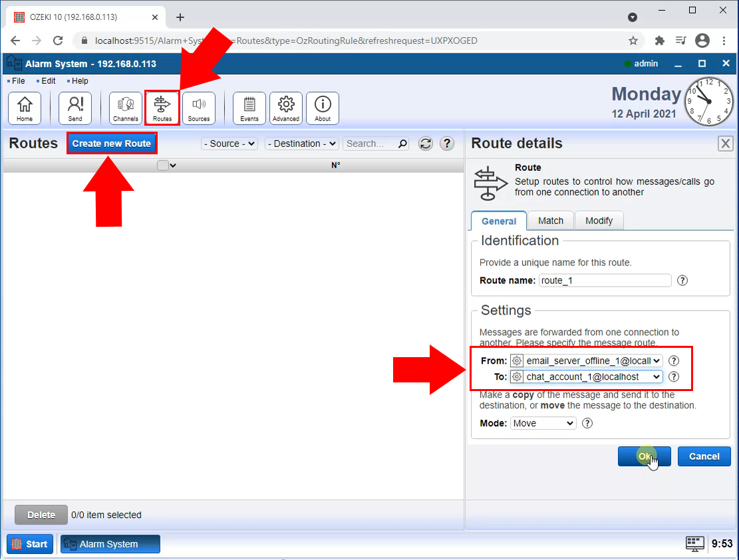Confirm route creation with the Ok button
739x560 pixels.
(x=644, y=456)
